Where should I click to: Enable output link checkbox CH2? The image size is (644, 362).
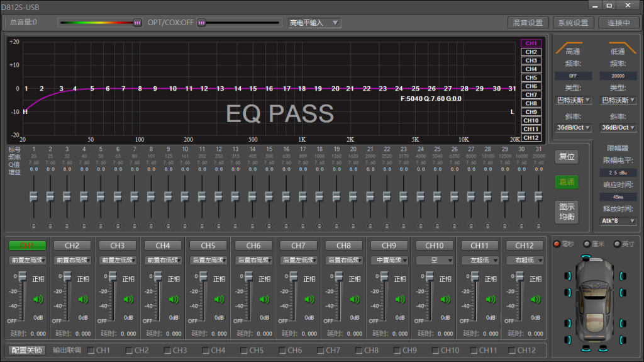point(129,351)
